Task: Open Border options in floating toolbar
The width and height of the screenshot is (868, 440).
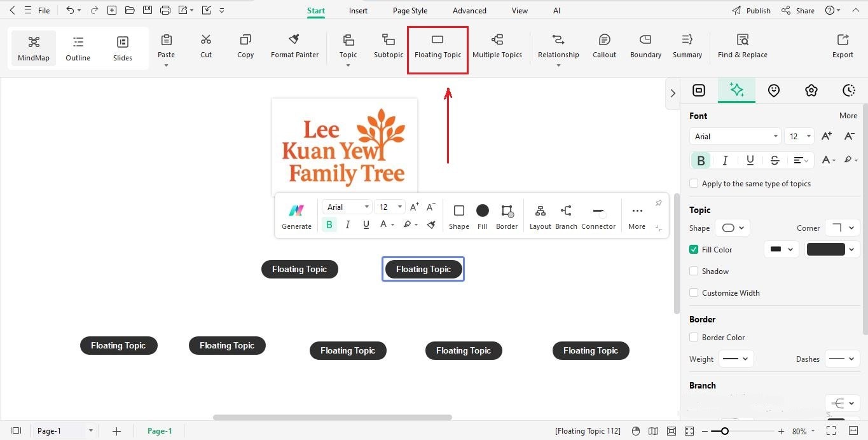Action: pyautogui.click(x=507, y=216)
